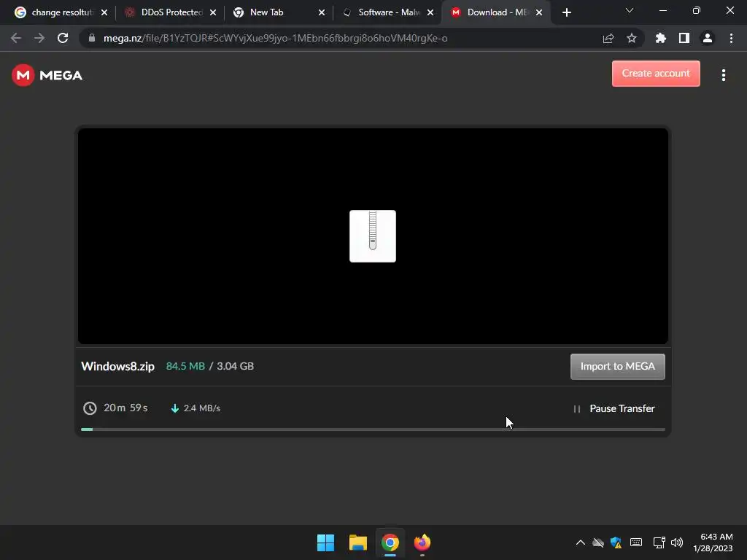Close the DDoS Protected tab
Screen dimensions: 747x560
click(213, 12)
